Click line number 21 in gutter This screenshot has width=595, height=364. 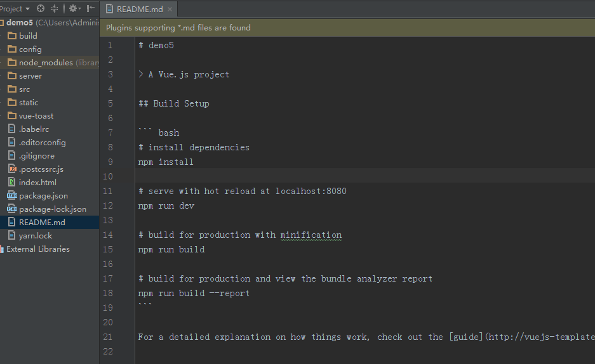point(108,337)
